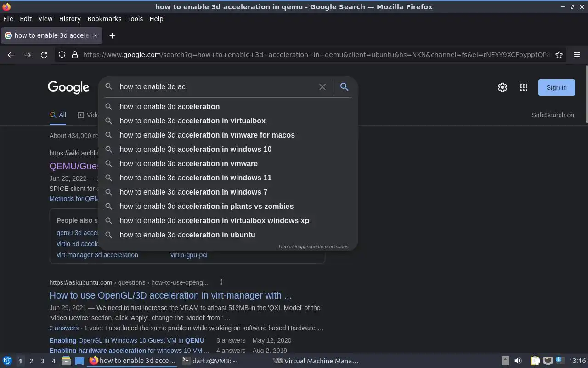Viewport: 588px width, 368px height.
Task: Switch to workspace 2 in the taskbar
Action: pyautogui.click(x=31, y=361)
